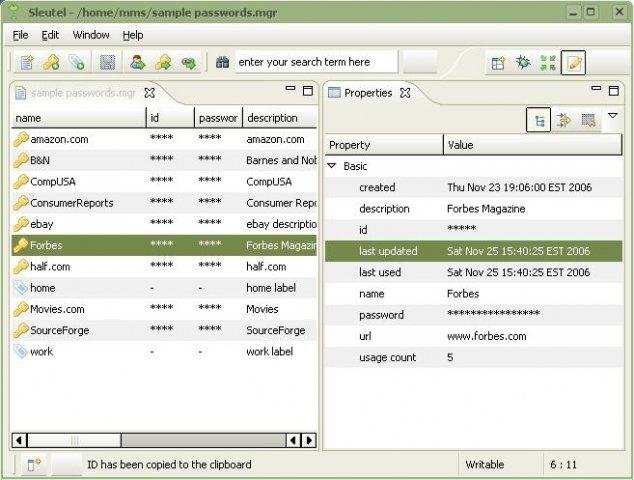Click the open perspective icon
Image resolution: width=634 pixels, height=480 pixels.
pos(498,63)
